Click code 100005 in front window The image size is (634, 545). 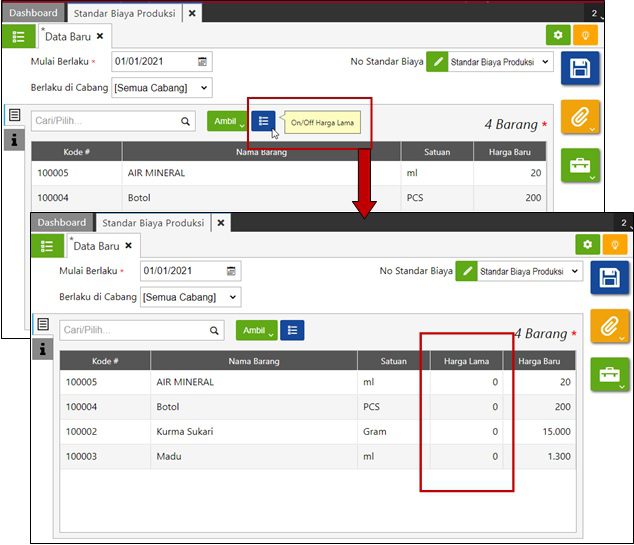81,382
